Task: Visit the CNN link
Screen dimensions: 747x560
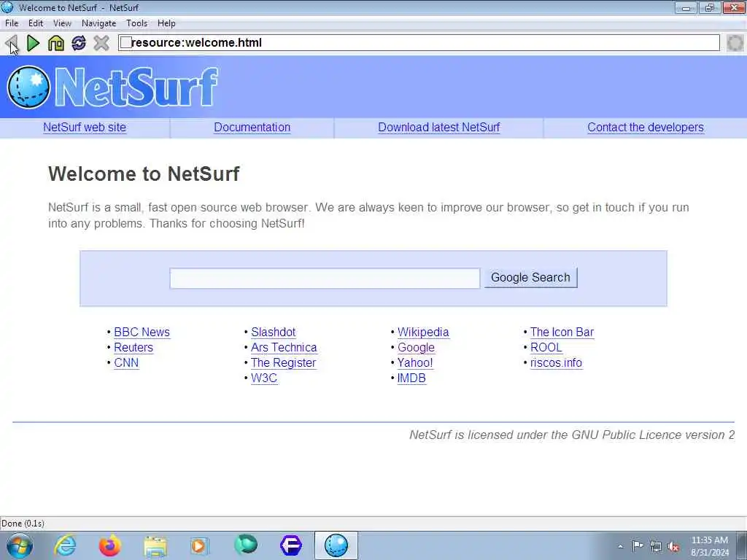Action: tap(126, 362)
